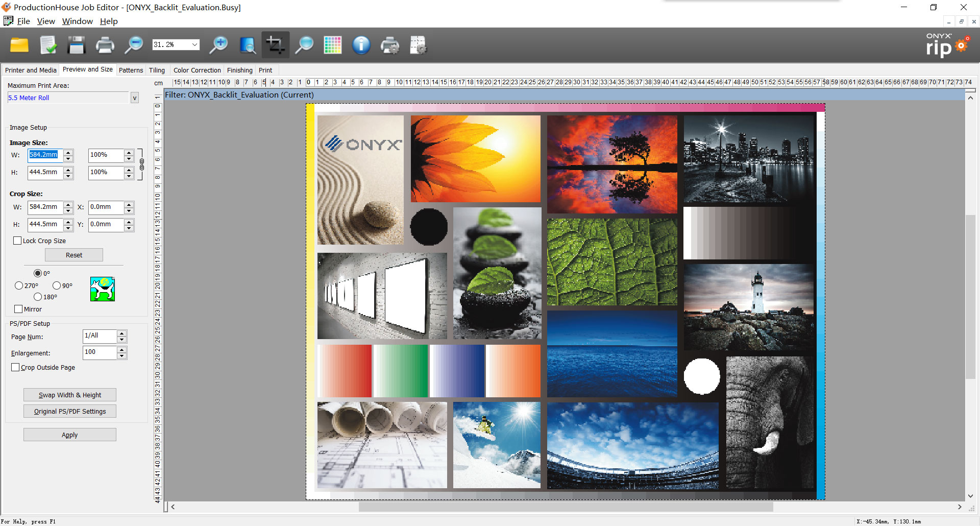Click the chain link aspect ratio lock
The width and height of the screenshot is (980, 526).
[x=142, y=164]
